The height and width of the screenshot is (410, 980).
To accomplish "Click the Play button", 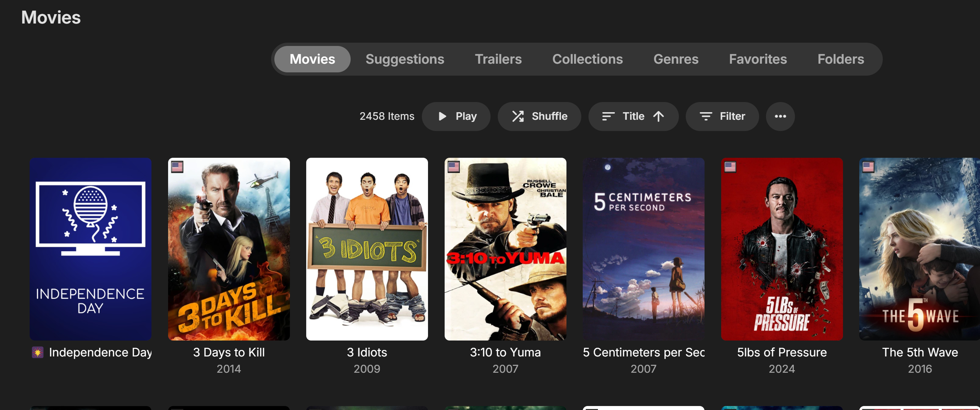I will tap(456, 116).
